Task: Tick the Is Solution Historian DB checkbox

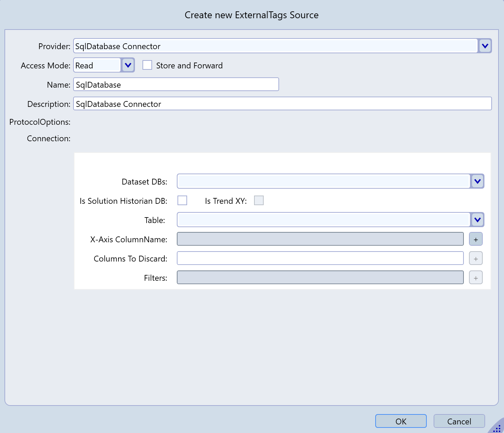Action: point(182,200)
